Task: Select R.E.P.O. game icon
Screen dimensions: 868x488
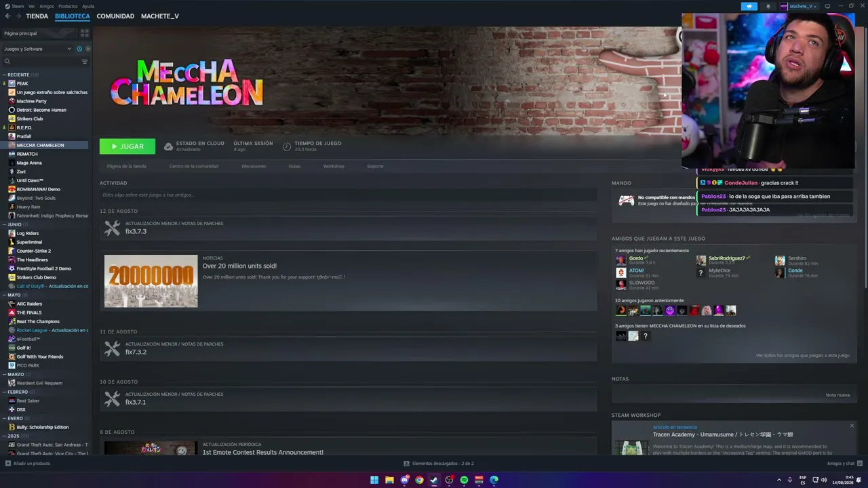Action: [x=12, y=127]
